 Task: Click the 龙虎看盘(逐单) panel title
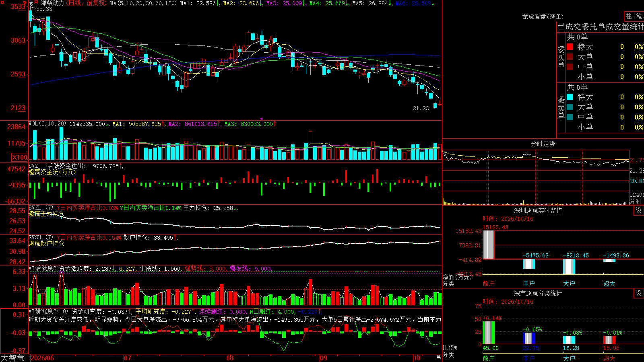pyautogui.click(x=543, y=16)
